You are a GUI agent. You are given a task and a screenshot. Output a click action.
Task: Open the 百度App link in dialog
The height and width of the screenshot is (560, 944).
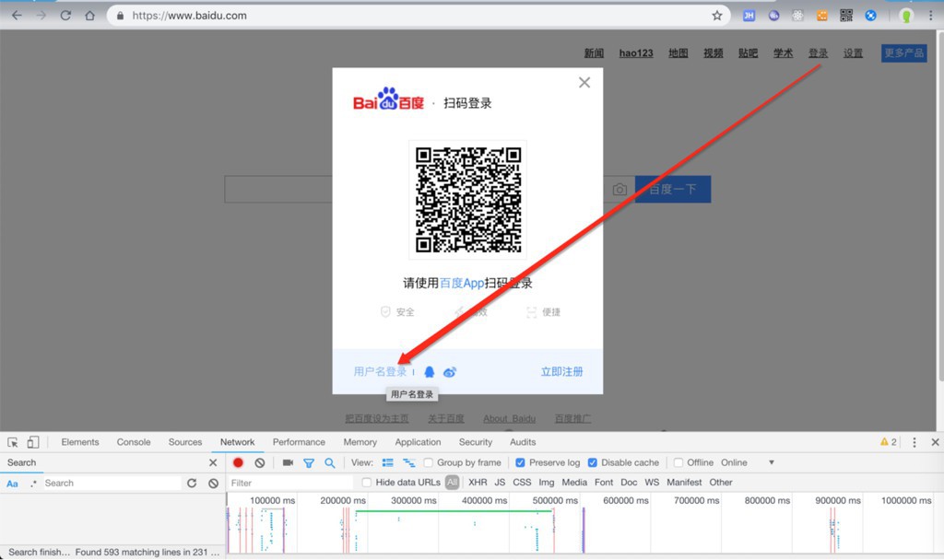[462, 283]
